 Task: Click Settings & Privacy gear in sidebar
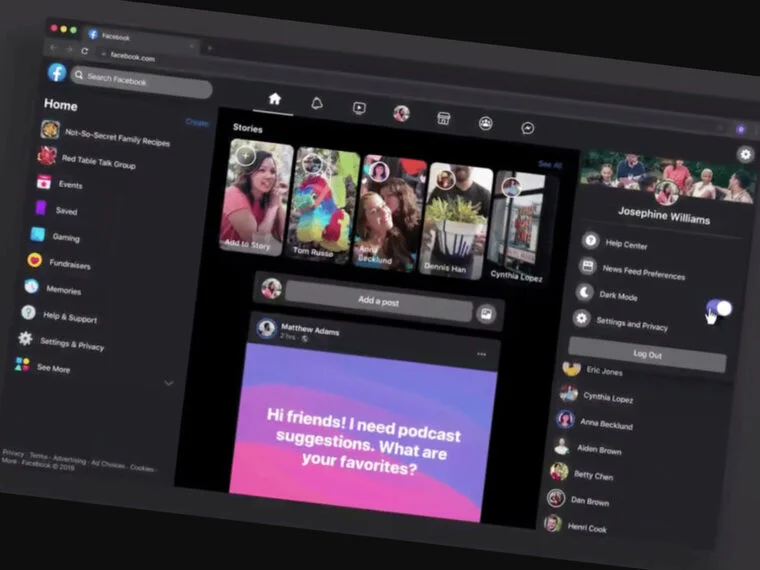[x=25, y=338]
